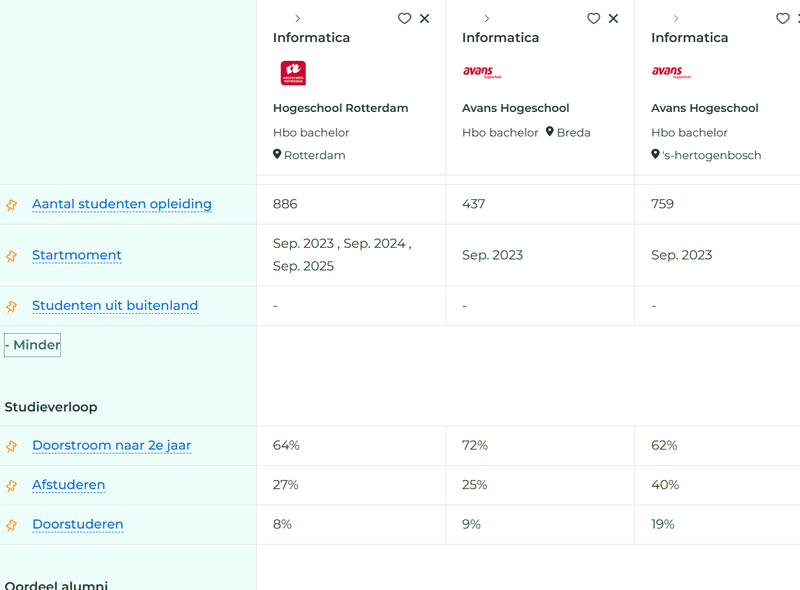The width and height of the screenshot is (800, 590).
Task: Collapse rows with the Minder button
Action: pos(33,345)
